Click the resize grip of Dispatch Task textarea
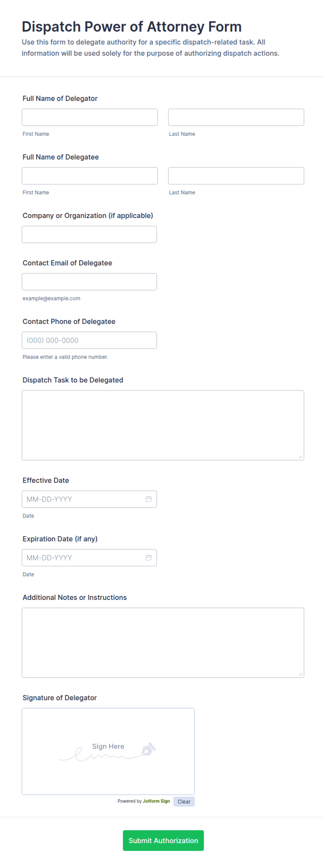The height and width of the screenshot is (868, 323). (300, 457)
